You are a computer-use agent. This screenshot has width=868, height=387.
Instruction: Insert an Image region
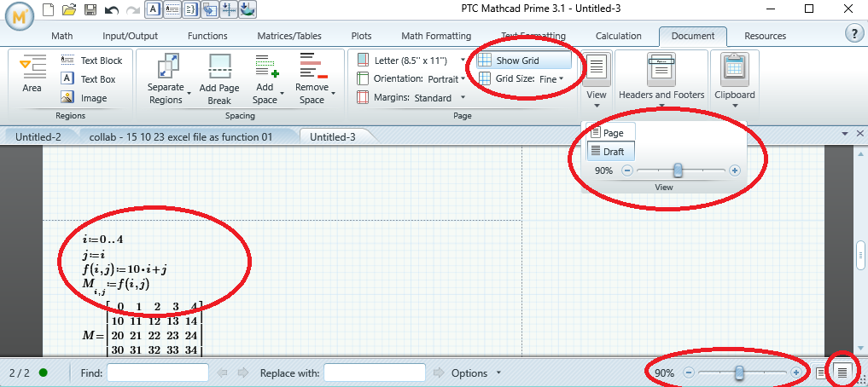click(84, 98)
